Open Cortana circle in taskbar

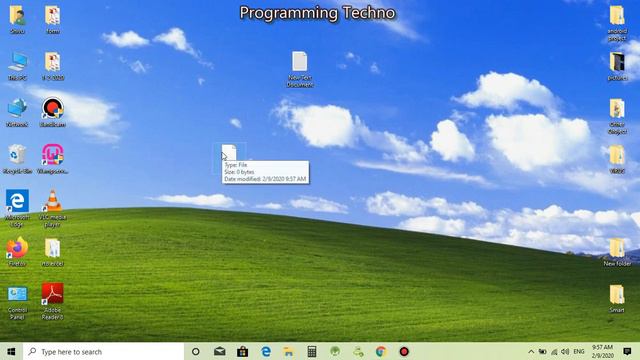pyautogui.click(x=196, y=351)
